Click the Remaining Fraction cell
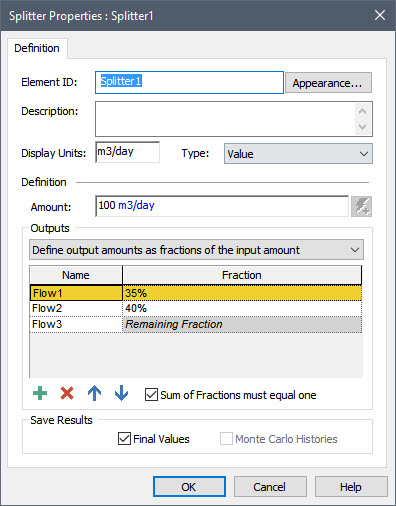The height and width of the screenshot is (506, 396). (x=242, y=324)
